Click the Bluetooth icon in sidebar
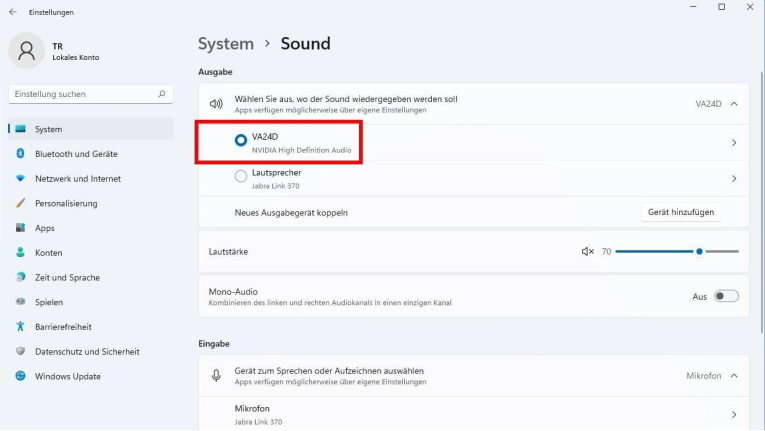The height and width of the screenshot is (431, 765). pos(20,153)
